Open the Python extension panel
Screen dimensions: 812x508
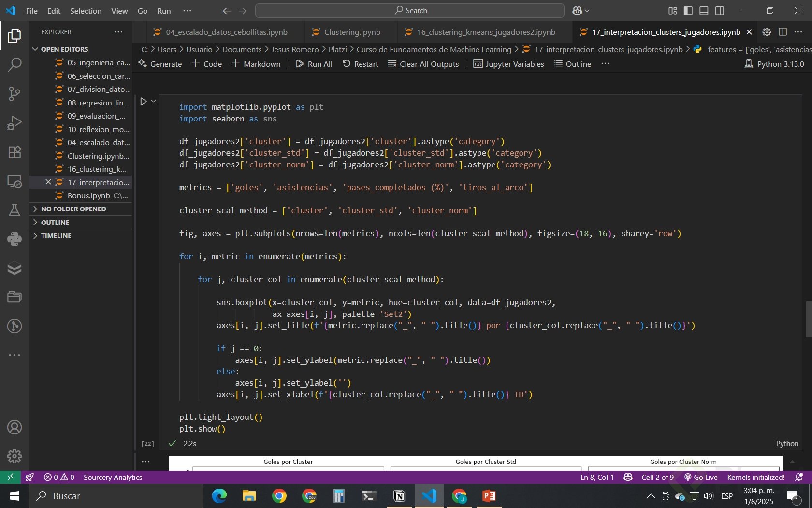14,239
